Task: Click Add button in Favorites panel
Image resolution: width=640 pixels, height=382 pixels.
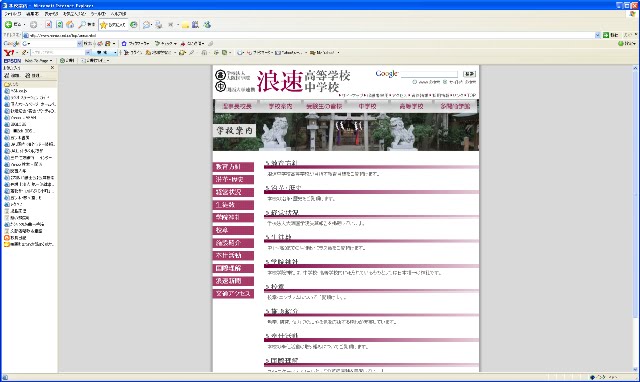Action: 12,76
